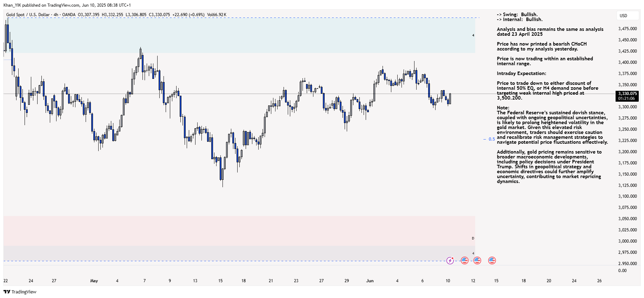This screenshot has height=298, width=644.
Task: Click the 4h timeframe in the legend
Action: pyautogui.click(x=56, y=15)
